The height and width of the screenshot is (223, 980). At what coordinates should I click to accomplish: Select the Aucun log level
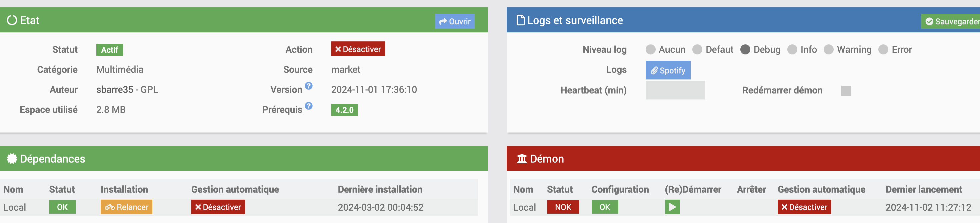click(x=651, y=49)
